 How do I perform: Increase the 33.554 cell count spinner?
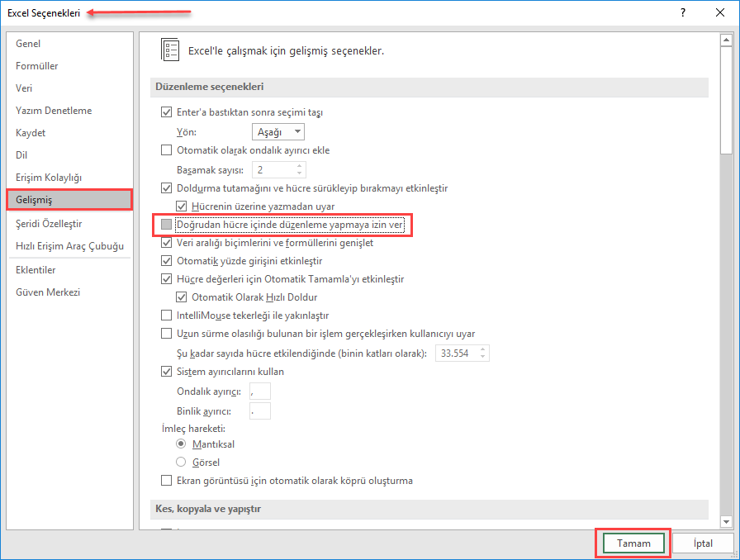click(x=483, y=349)
